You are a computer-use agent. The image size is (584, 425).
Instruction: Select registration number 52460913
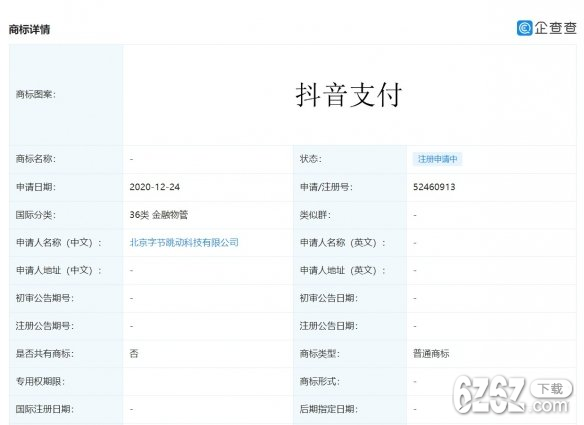pyautogui.click(x=434, y=187)
